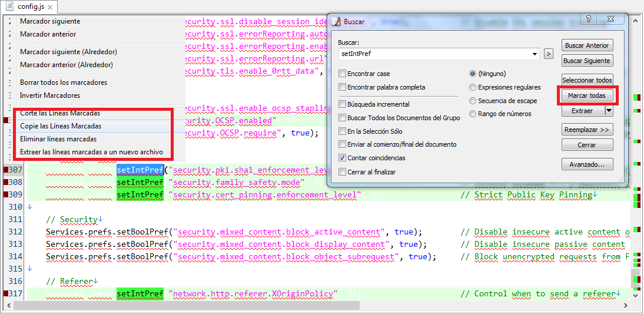Open the Extraer button dropdown arrow

(609, 111)
